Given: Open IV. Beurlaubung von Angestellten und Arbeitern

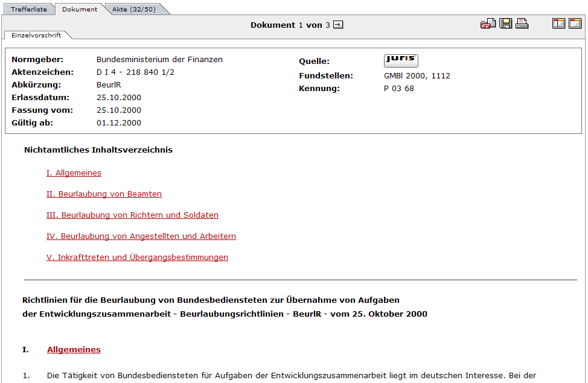Looking at the screenshot, I should [x=141, y=236].
